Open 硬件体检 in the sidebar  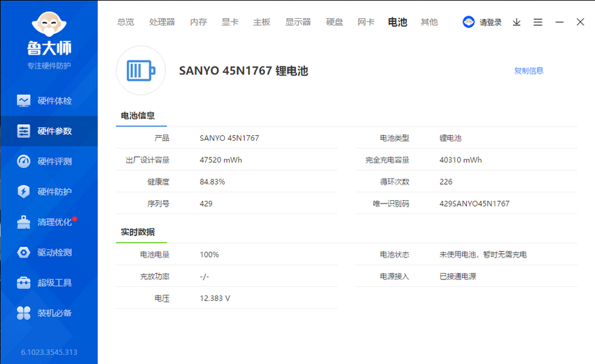click(49, 101)
